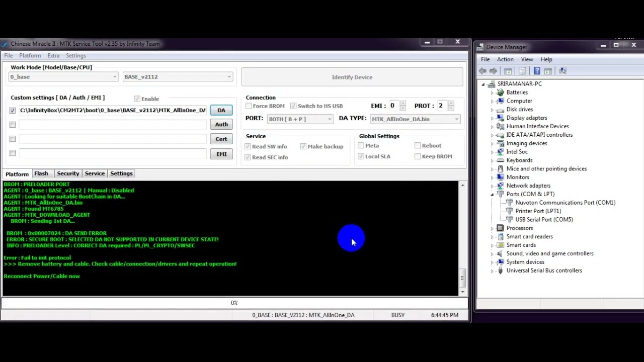Click the Cert browse button
644x362 pixels.
pyautogui.click(x=221, y=139)
